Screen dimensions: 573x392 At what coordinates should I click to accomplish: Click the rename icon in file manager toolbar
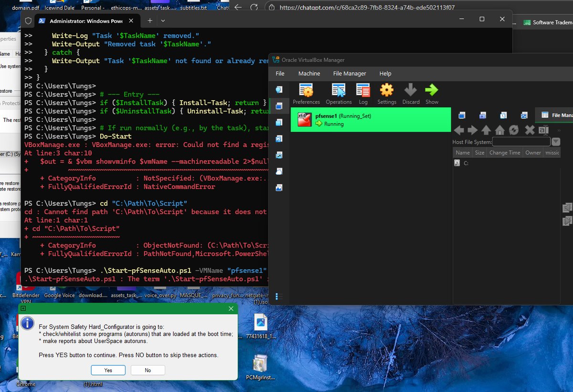click(x=543, y=130)
